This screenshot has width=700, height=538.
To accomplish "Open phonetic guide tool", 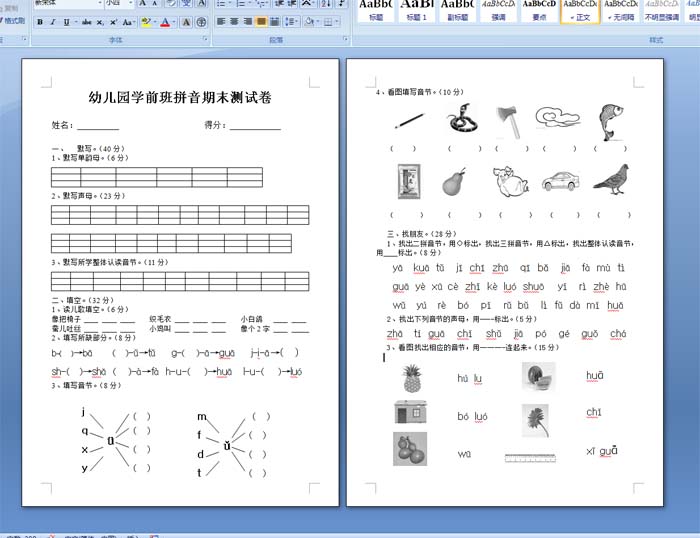I will tap(186, 3).
